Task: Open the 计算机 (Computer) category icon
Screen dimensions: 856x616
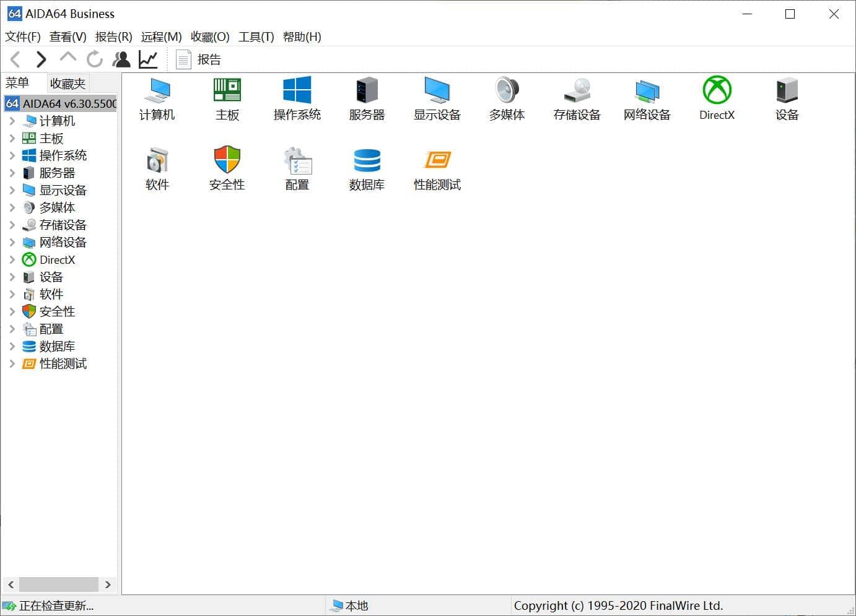Action: 157,99
